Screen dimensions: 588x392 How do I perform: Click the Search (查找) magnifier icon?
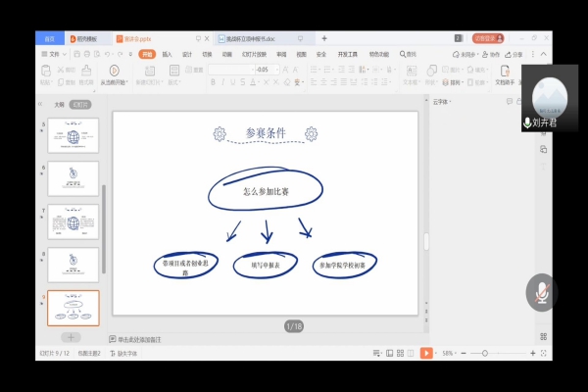click(401, 54)
